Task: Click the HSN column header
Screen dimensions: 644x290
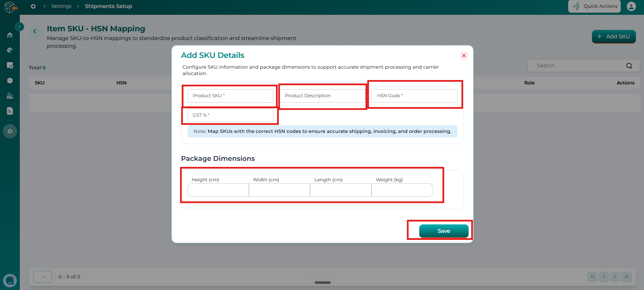Action: coord(121,83)
